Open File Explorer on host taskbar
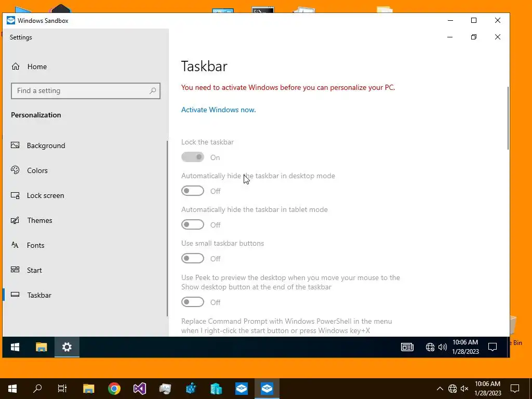This screenshot has height=399, width=532. coord(88,389)
